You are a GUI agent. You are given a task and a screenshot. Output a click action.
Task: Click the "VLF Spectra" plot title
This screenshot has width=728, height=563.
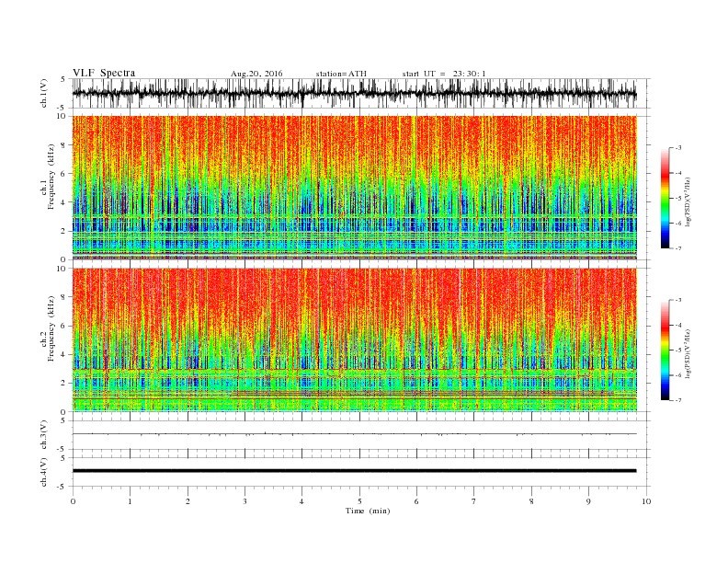(x=104, y=73)
